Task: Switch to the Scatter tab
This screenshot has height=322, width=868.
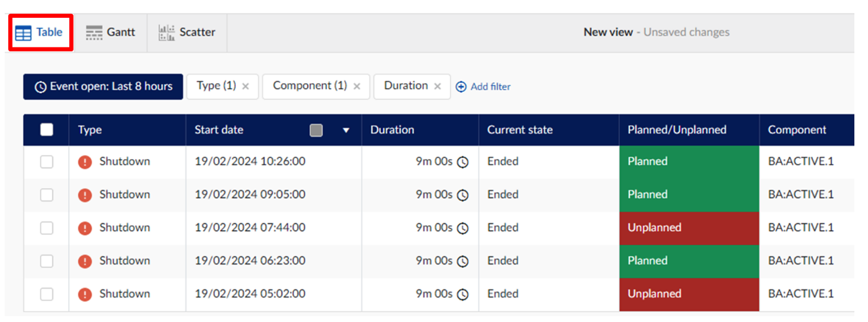Action: (187, 33)
